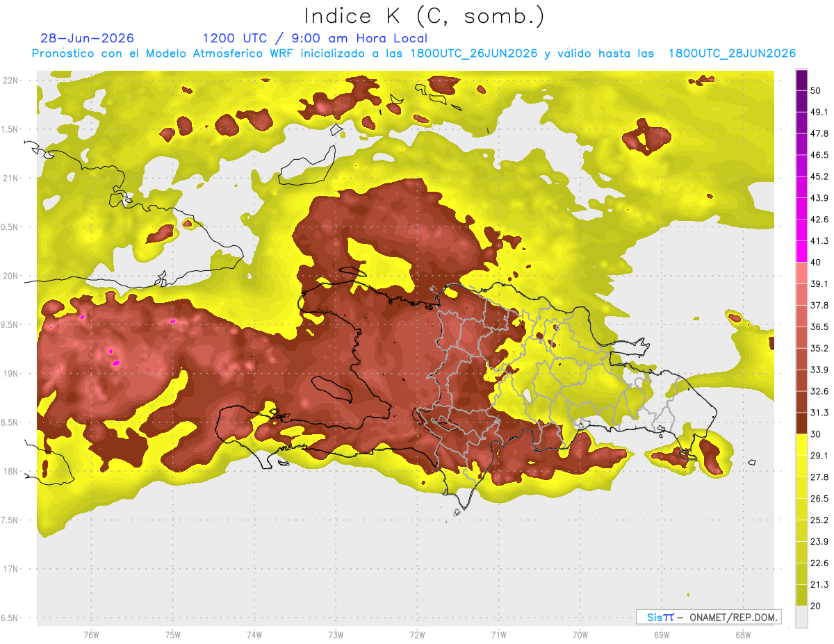Screen dimensions: 834x644
Task: Click the 20N latitude label
Action: [x=11, y=276]
